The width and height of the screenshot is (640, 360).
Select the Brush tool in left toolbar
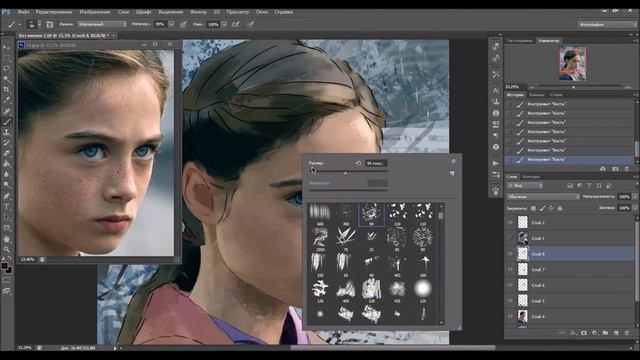click(x=7, y=122)
